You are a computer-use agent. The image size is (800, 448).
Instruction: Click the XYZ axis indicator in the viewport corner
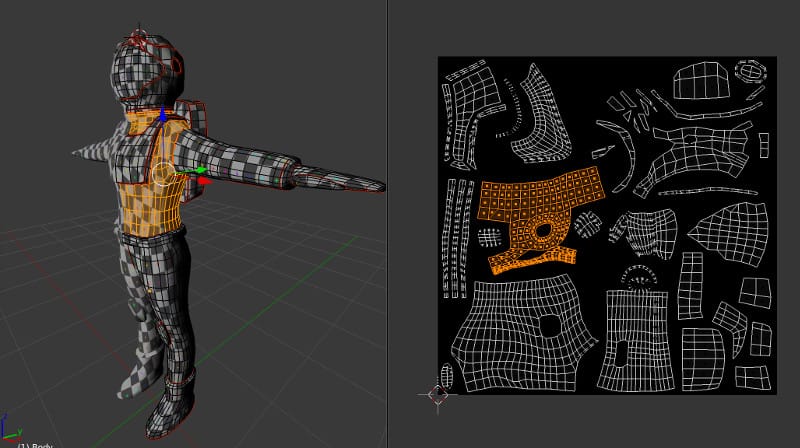click(x=9, y=429)
